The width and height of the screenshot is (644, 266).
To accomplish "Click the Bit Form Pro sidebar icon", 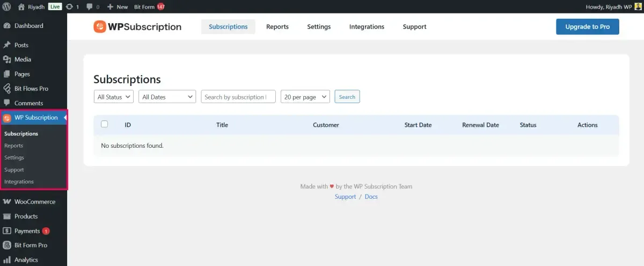I will [x=7, y=245].
